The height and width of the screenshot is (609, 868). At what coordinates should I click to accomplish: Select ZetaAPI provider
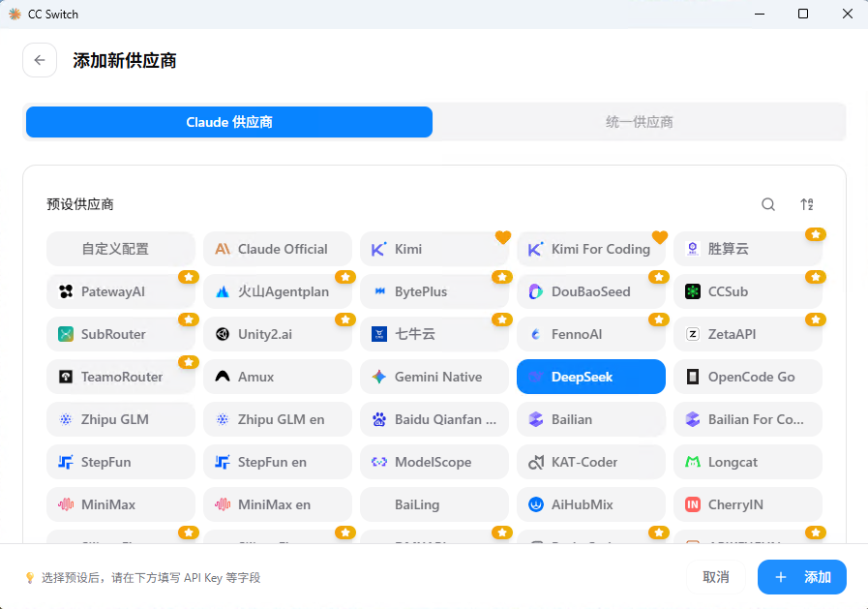748,334
